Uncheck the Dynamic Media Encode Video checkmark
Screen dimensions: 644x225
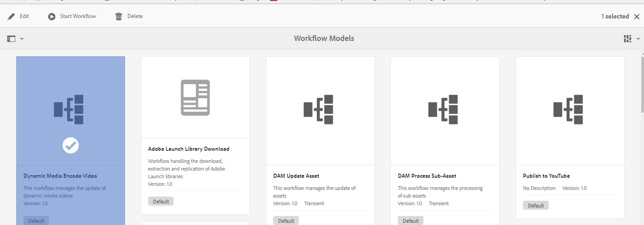71,145
